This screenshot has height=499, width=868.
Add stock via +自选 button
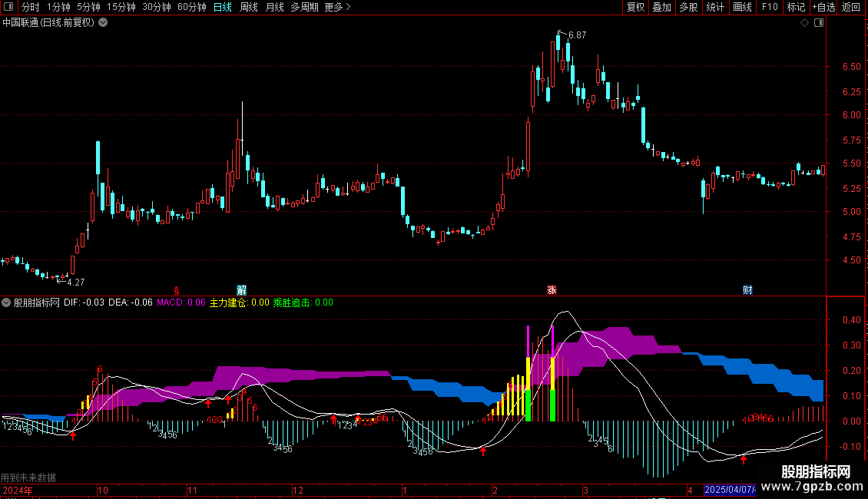point(823,7)
